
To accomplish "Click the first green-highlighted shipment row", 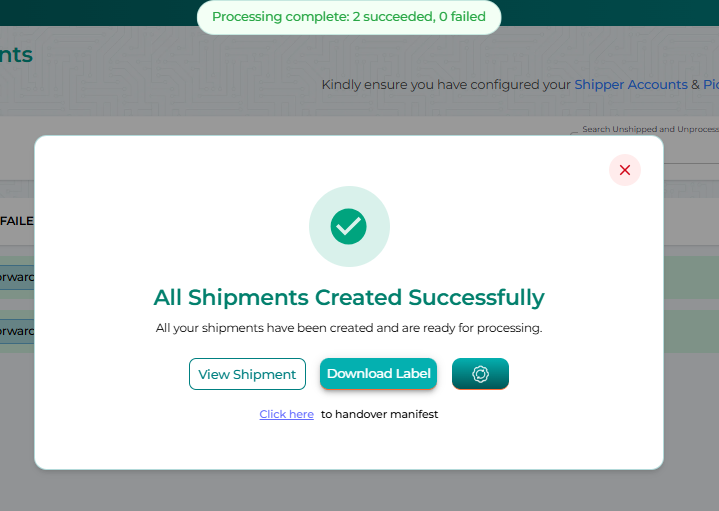I will point(690,277).
